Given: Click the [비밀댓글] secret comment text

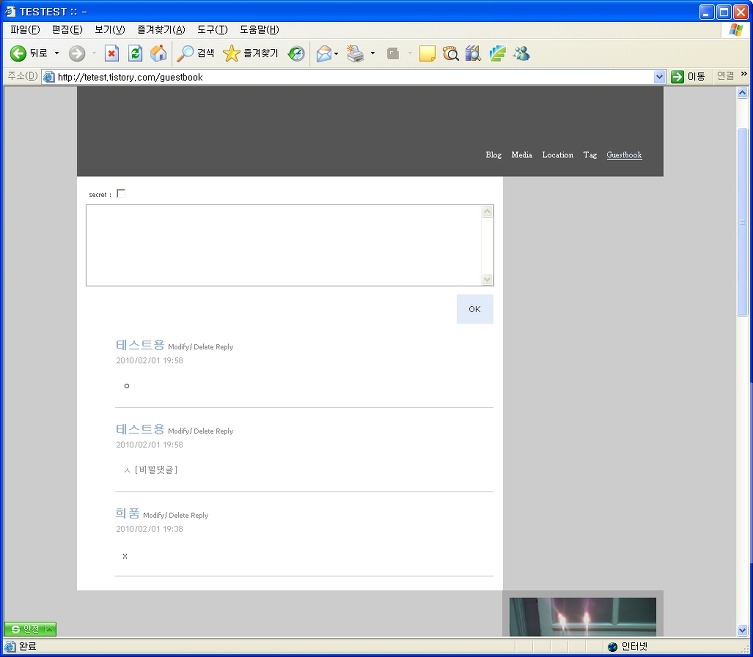Looking at the screenshot, I should point(156,470).
